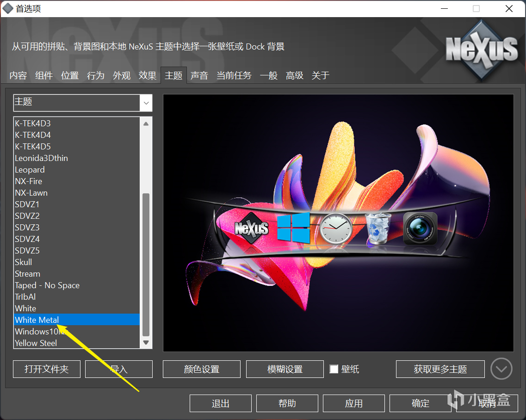Pick the TrIbAl theme
Image resolution: width=526 pixels, height=420 pixels.
76,297
